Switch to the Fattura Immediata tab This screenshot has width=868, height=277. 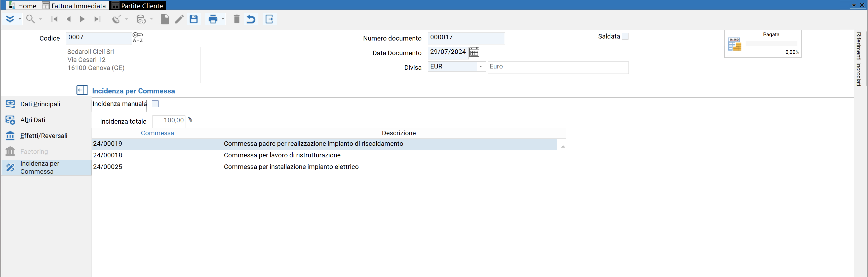74,5
